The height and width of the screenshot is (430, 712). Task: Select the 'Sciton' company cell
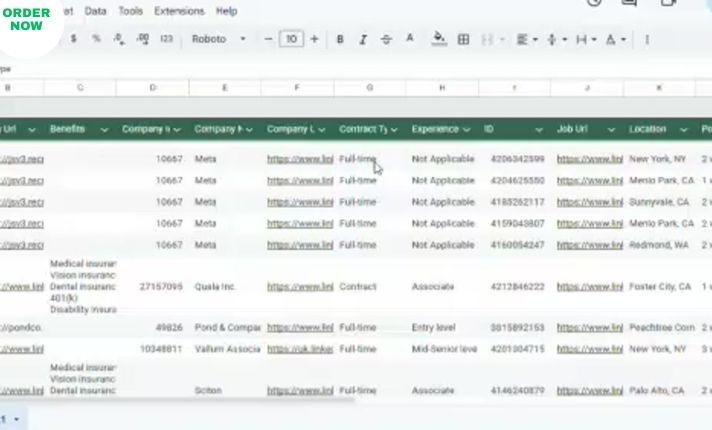tap(225, 390)
